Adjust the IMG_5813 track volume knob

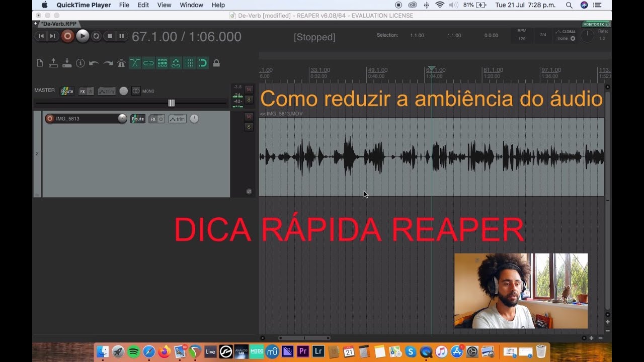122,119
